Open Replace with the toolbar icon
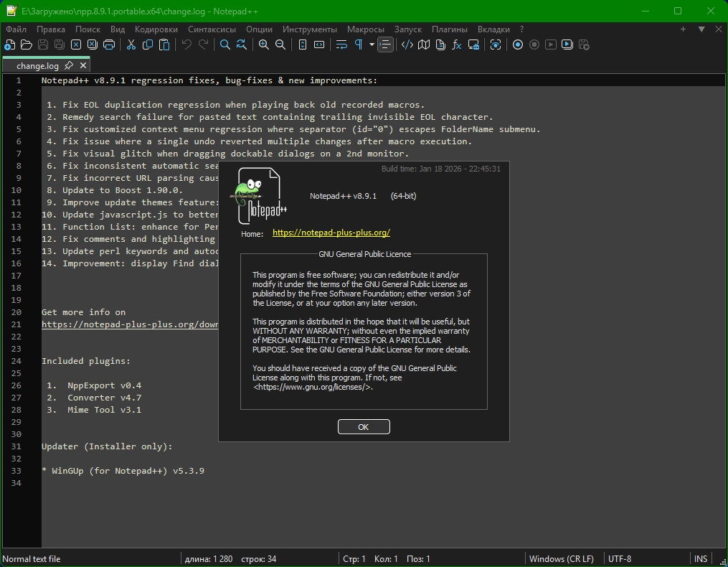 (242, 44)
